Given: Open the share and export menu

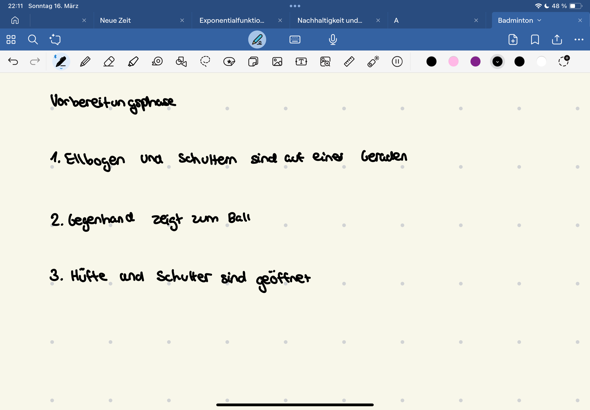Looking at the screenshot, I should pyautogui.click(x=557, y=39).
